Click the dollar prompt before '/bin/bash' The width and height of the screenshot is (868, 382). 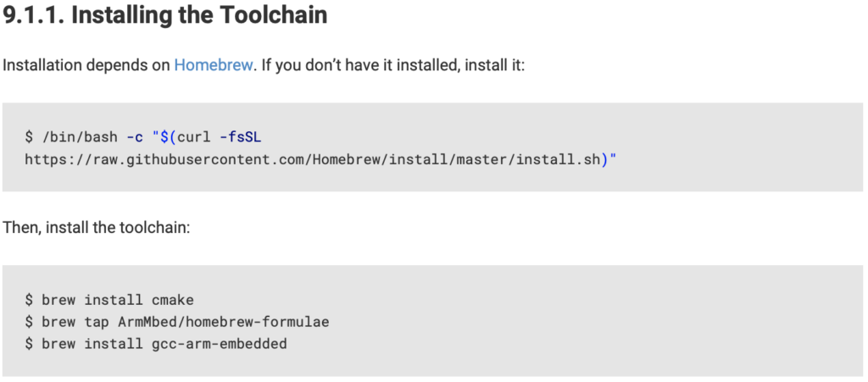pos(29,137)
